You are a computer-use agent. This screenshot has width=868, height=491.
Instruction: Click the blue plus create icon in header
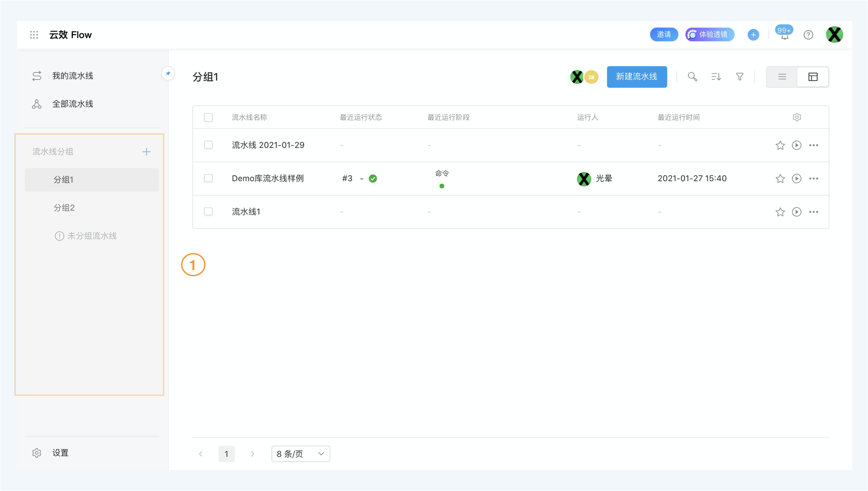(753, 35)
